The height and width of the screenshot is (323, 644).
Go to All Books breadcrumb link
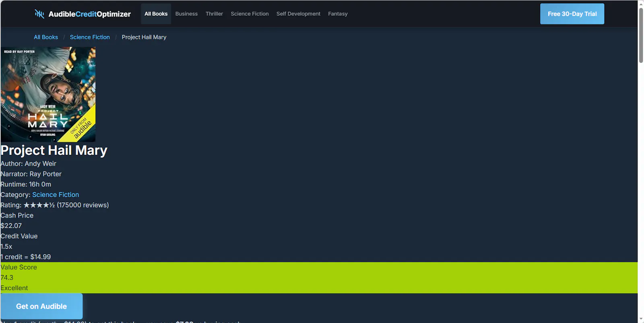coord(46,37)
